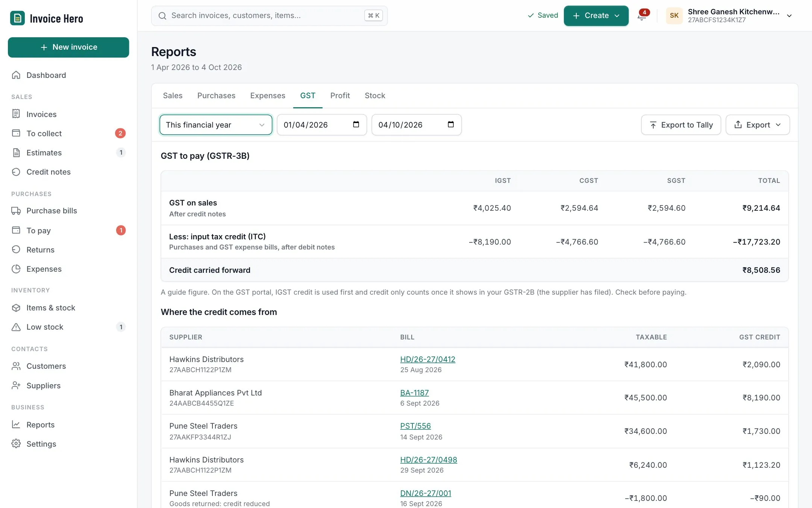The width and height of the screenshot is (812, 508).
Task: Select the GST tab
Action: coord(308,96)
